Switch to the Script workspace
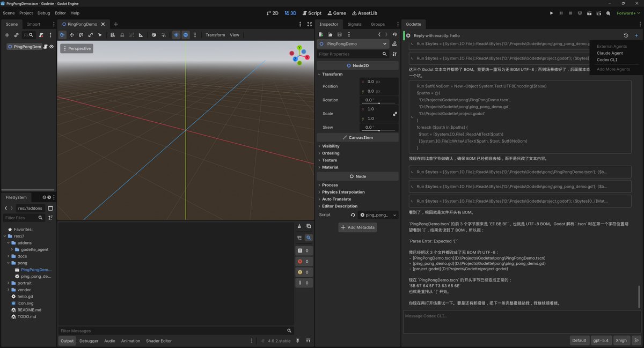 click(x=312, y=13)
